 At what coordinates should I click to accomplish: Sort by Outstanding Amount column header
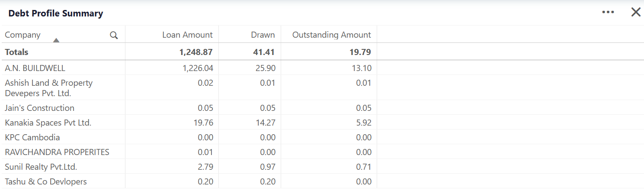point(332,35)
